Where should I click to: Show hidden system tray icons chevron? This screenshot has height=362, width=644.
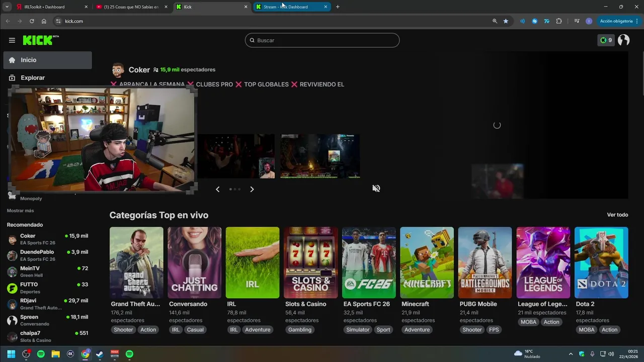tap(571, 354)
